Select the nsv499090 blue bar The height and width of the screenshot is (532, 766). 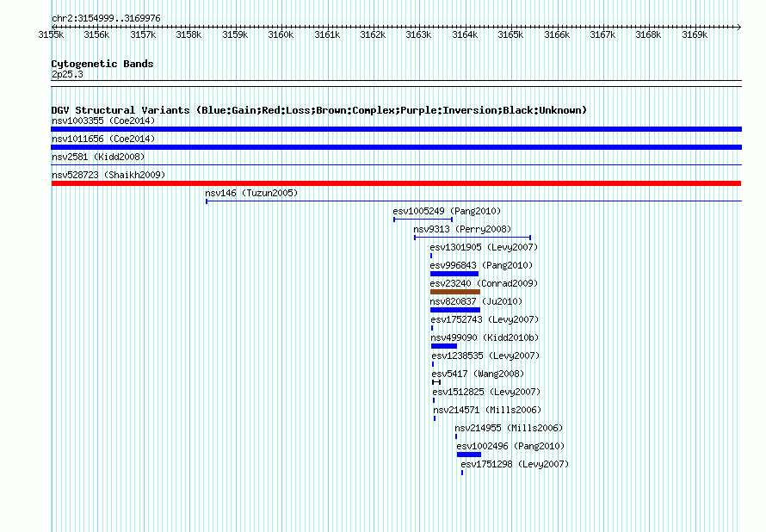point(444,346)
